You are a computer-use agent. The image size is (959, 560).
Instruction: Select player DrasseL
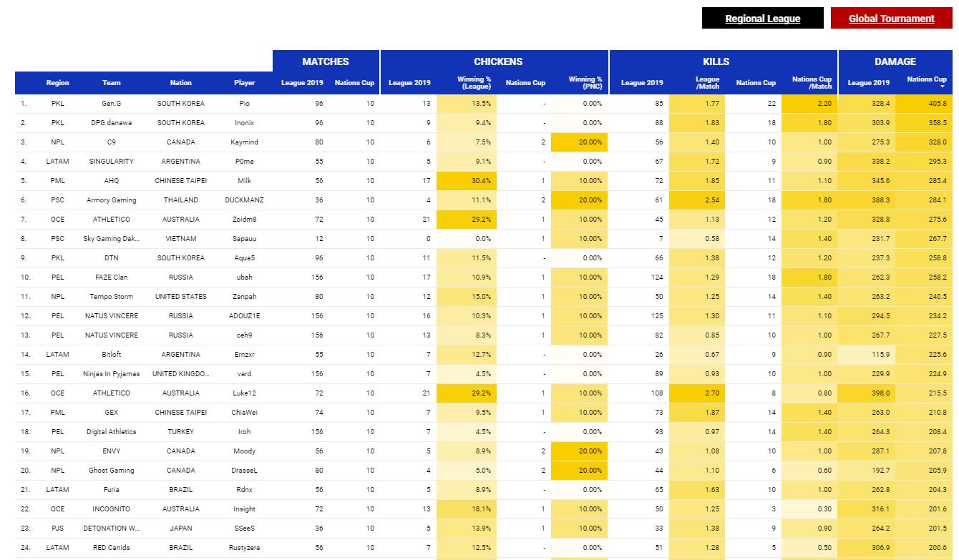coord(244,471)
